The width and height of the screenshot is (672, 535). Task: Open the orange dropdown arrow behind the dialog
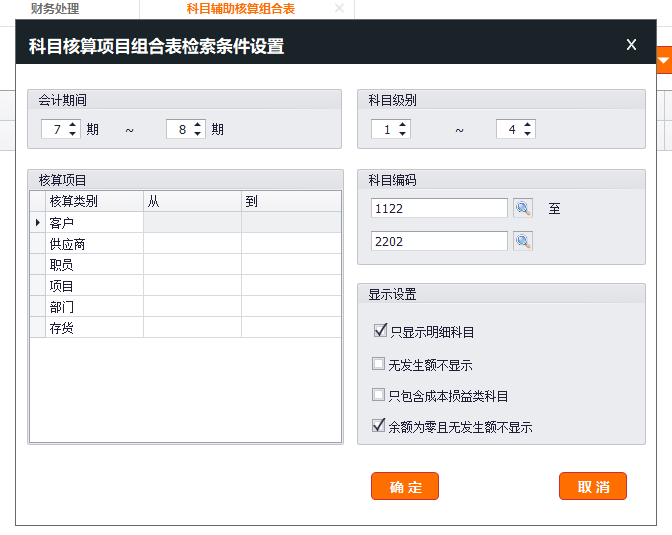pos(664,61)
